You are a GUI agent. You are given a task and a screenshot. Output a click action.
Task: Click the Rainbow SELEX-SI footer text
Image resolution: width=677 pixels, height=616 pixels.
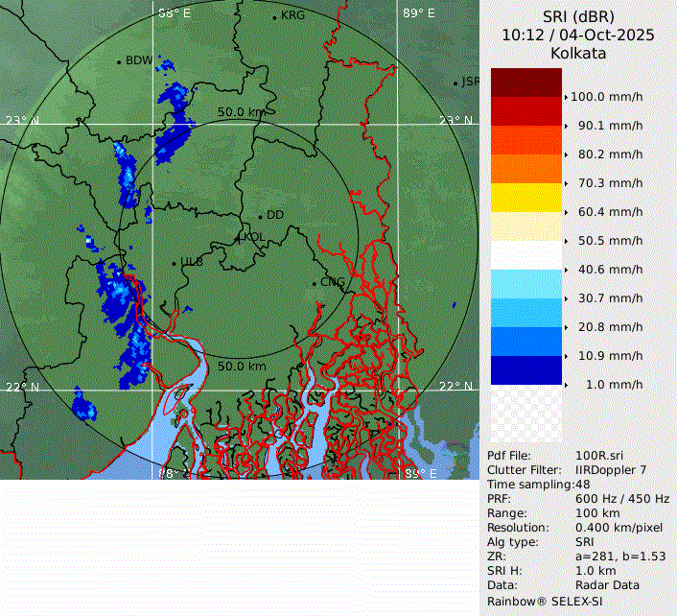[542, 600]
